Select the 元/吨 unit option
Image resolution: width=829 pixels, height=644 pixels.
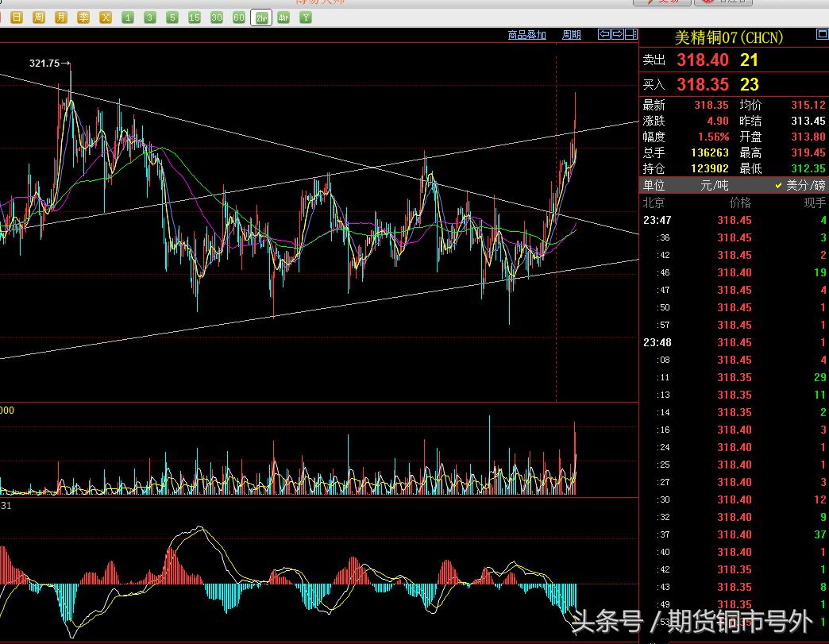click(x=715, y=185)
